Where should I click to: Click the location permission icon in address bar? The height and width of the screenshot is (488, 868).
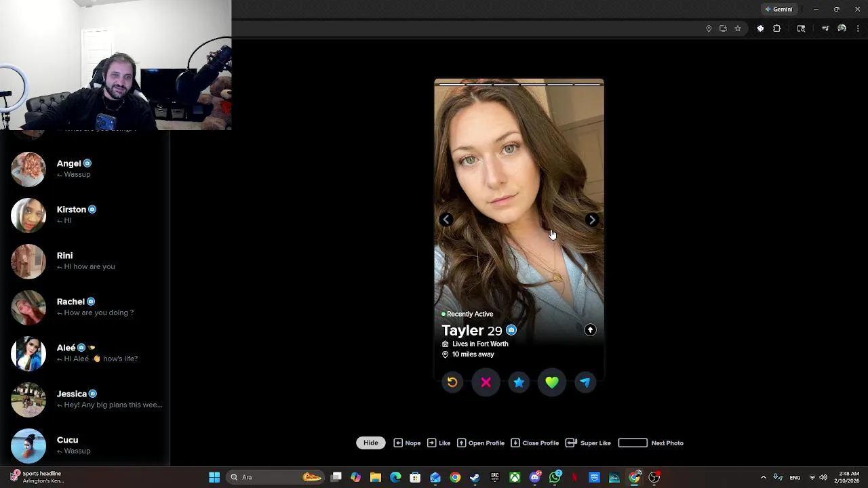click(709, 28)
